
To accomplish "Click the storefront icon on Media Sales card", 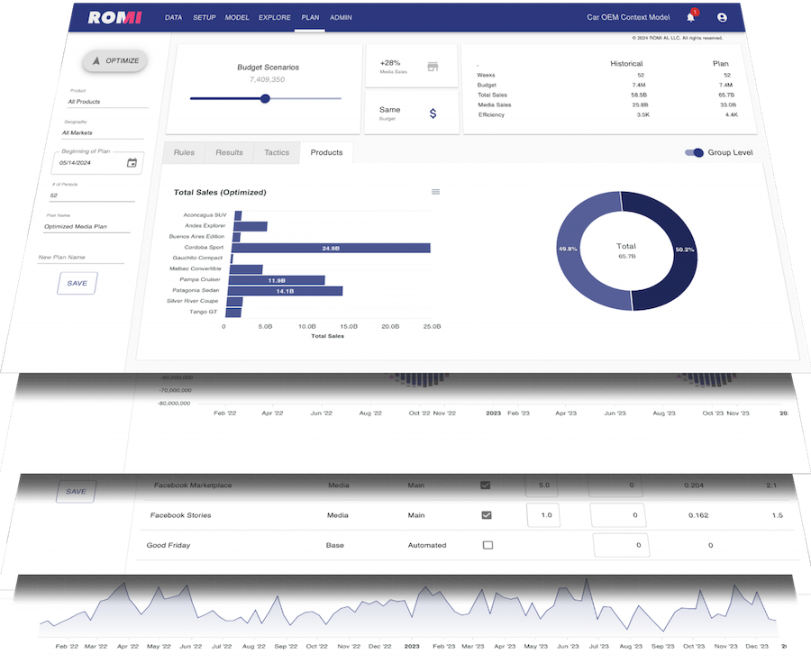I will (x=433, y=67).
